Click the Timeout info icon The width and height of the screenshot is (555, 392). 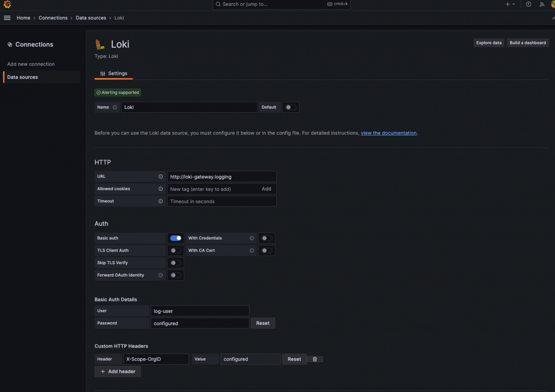tap(160, 201)
